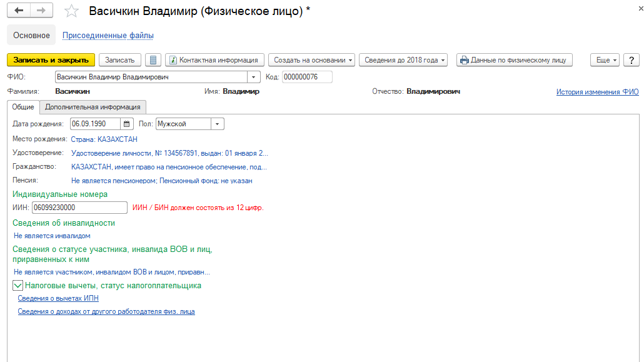The height and width of the screenshot is (362, 644).
Task: Click the bold Фамилия value Васичкин
Action: 73,92
